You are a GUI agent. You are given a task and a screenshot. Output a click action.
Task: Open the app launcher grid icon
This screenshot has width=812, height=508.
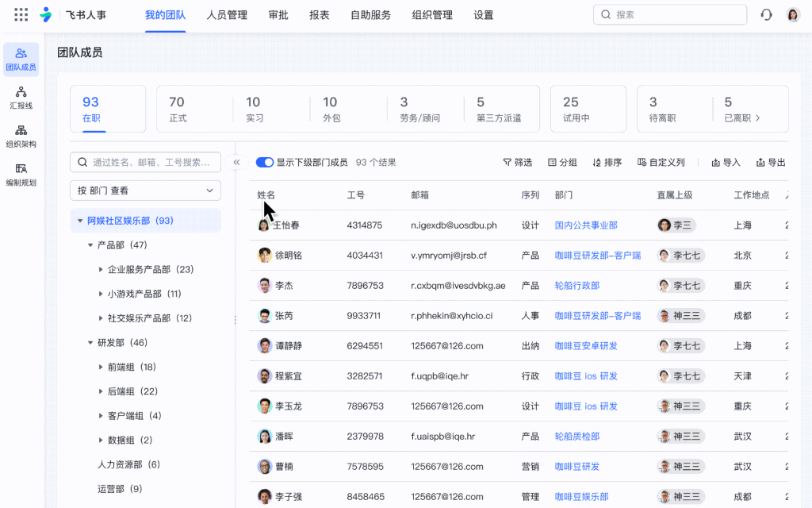tap(21, 14)
